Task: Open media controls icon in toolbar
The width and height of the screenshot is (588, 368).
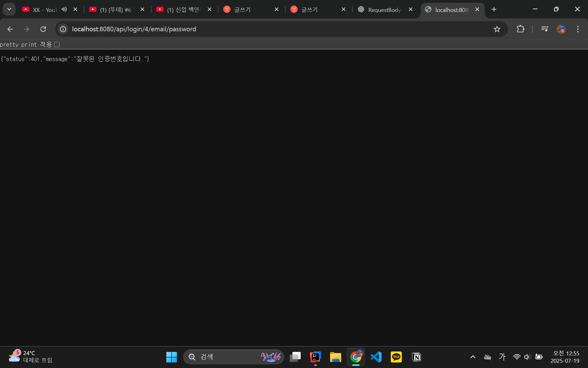Action: (545, 29)
